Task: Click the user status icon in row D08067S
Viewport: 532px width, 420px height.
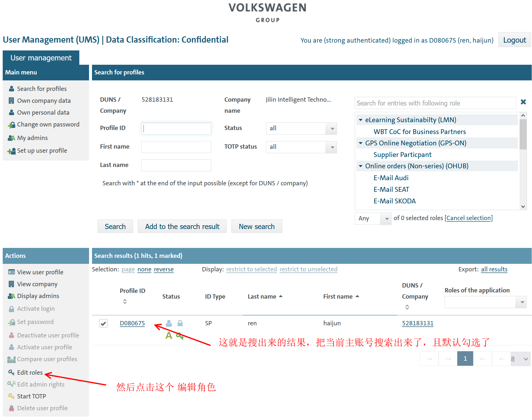Action: tap(169, 323)
